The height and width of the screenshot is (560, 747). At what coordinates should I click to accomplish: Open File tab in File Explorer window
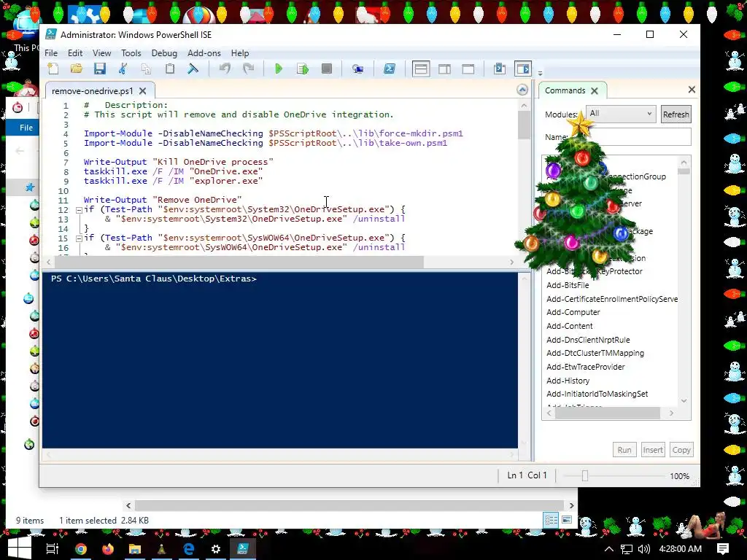click(x=26, y=128)
